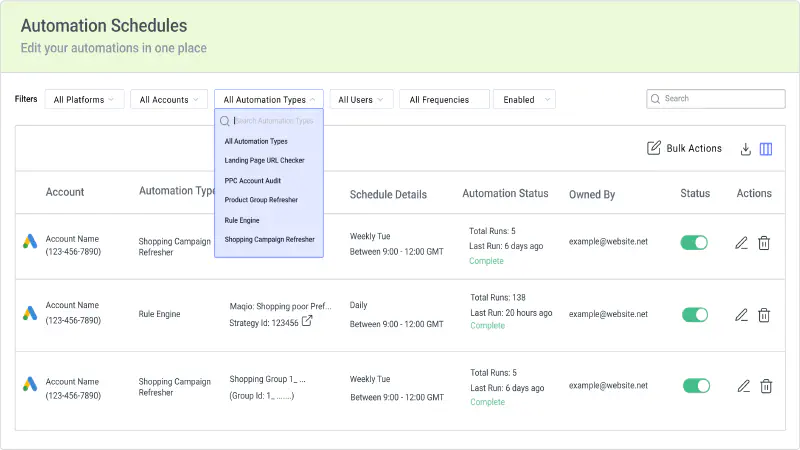This screenshot has width=800, height=450.
Task: Click 'Shopping Group 1_ ...' text
Action: [267, 379]
